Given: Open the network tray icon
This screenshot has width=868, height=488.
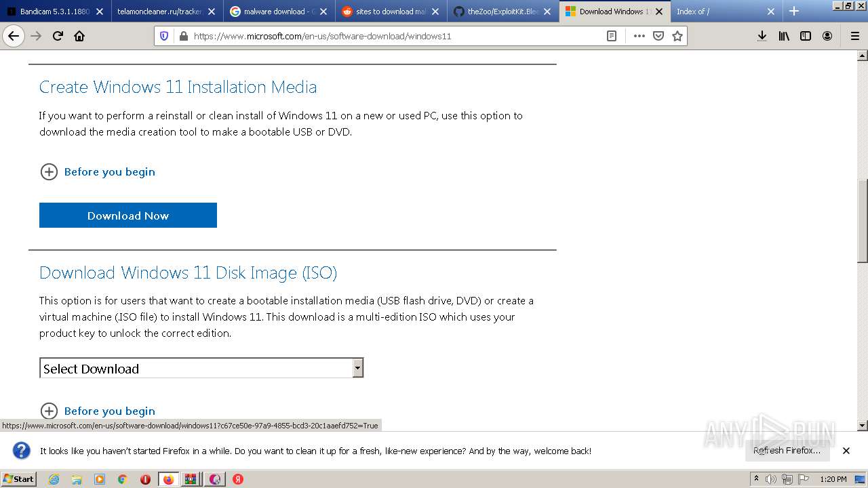Looking at the screenshot, I should click(x=787, y=479).
